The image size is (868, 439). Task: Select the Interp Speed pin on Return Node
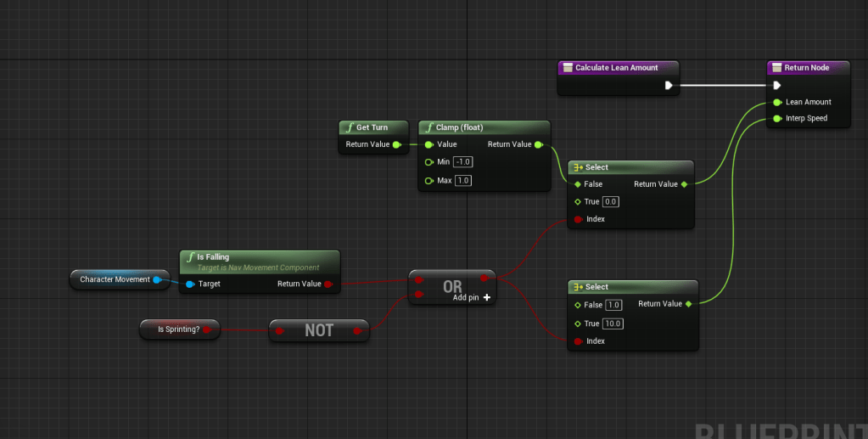pos(776,118)
